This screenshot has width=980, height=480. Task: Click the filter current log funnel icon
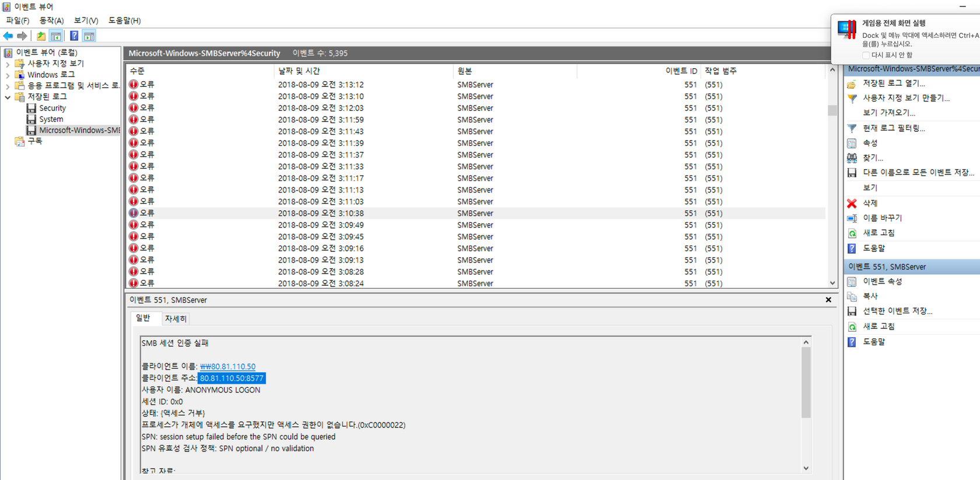point(852,128)
